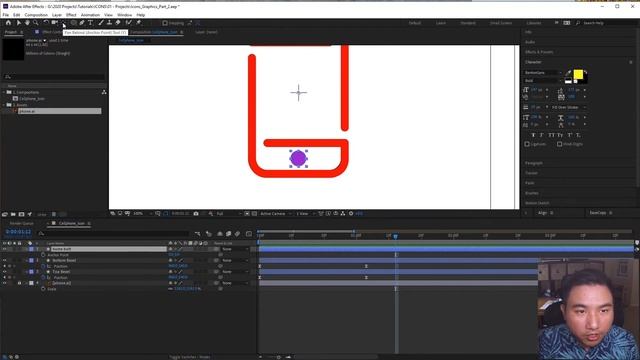The height and width of the screenshot is (360, 640).
Task: Open the 1 View layout dropdown
Action: pyautogui.click(x=305, y=213)
